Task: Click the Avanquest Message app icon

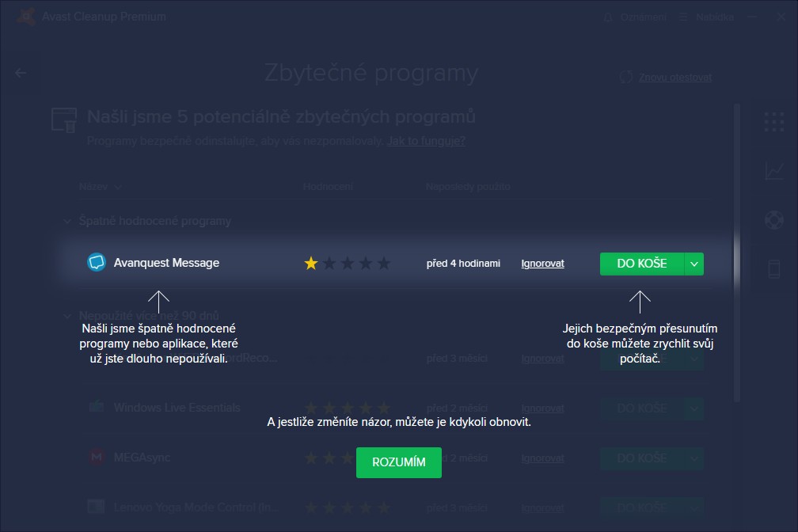Action: [97, 263]
